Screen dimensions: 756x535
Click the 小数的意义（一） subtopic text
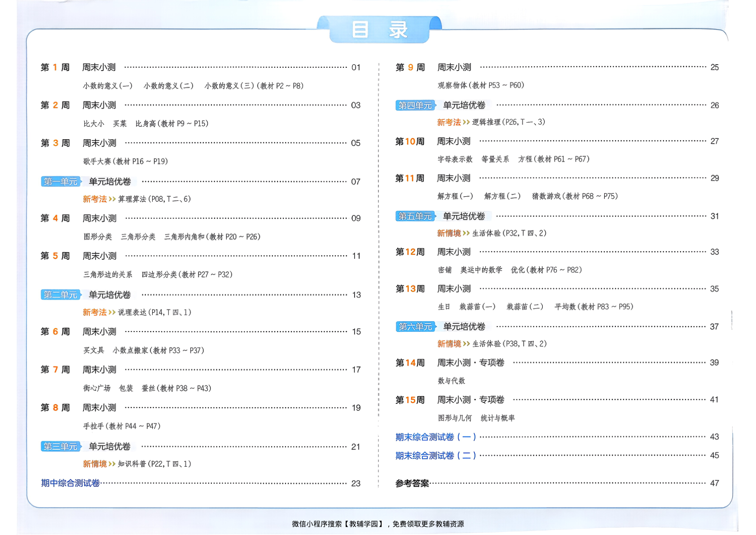[108, 86]
